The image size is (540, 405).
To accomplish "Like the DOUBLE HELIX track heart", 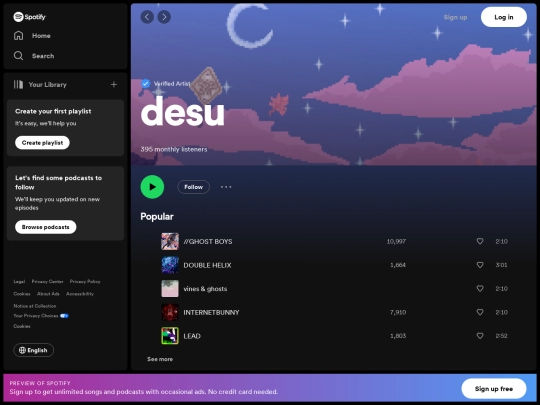I will click(480, 265).
